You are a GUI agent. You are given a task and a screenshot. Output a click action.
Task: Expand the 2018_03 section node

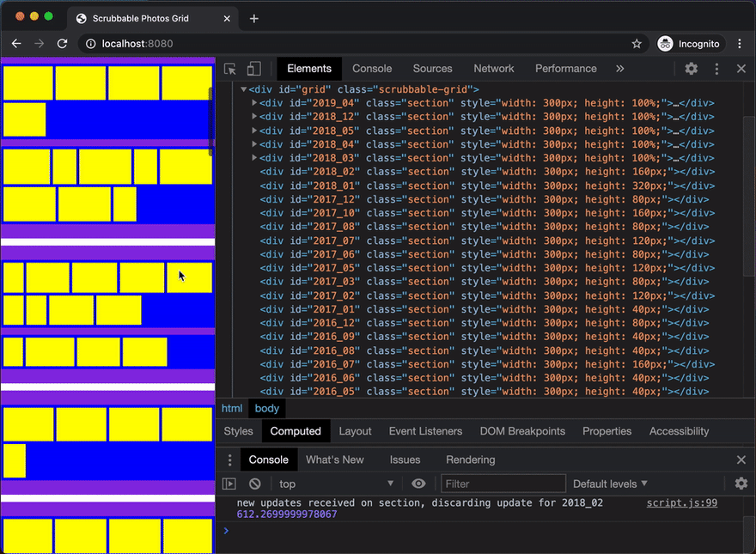(254, 157)
